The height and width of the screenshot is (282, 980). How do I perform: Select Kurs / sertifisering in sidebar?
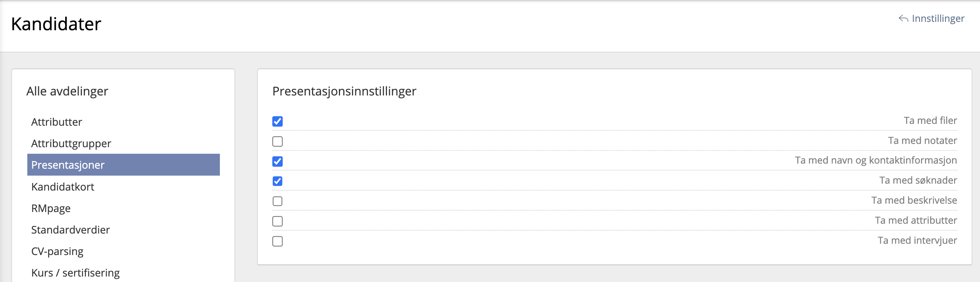click(x=75, y=273)
